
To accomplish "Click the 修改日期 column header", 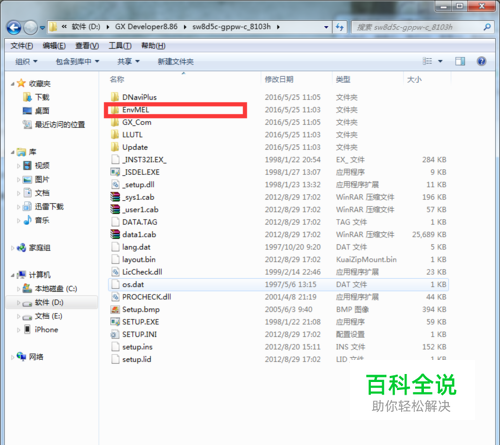I will [279, 79].
